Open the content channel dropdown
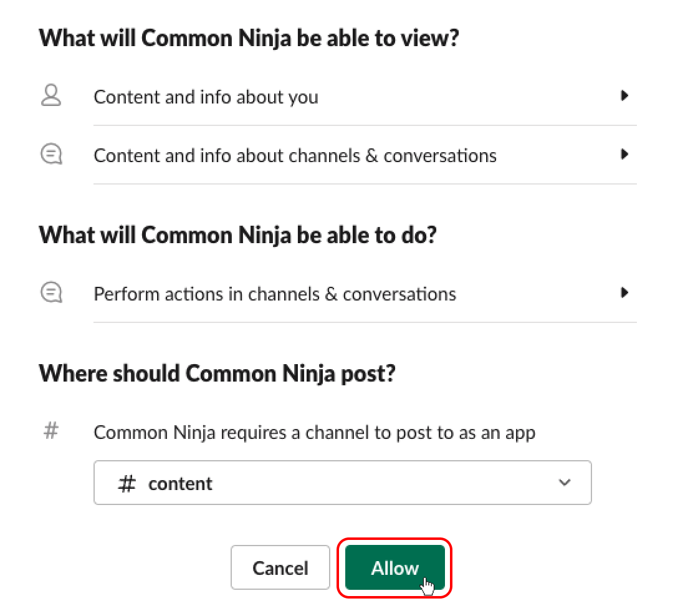The width and height of the screenshot is (693, 616). point(343,483)
